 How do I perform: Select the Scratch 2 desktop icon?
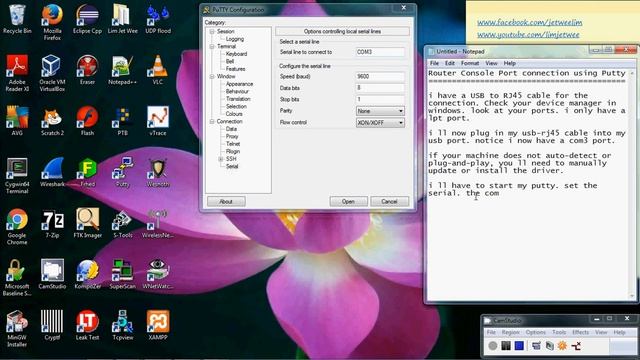pos(52,121)
